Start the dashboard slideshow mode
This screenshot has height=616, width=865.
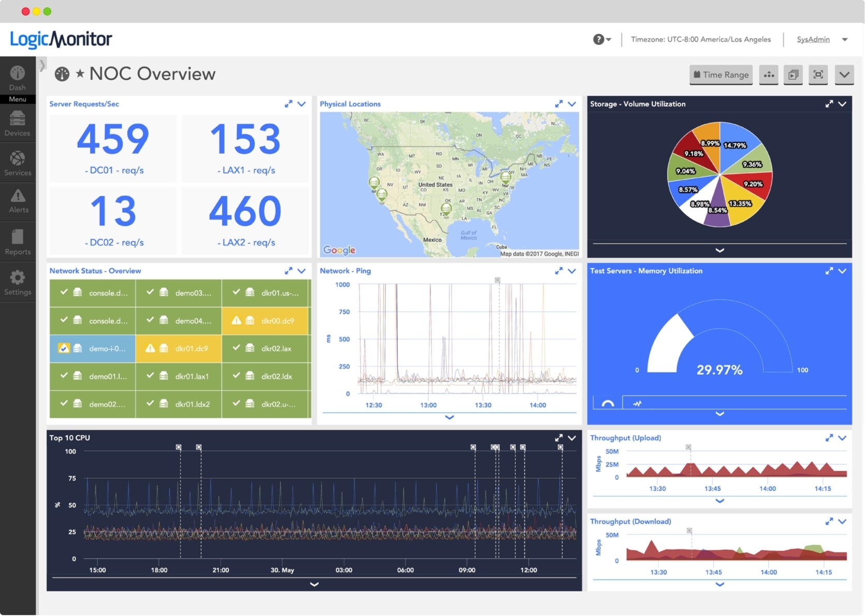pyautogui.click(x=794, y=75)
